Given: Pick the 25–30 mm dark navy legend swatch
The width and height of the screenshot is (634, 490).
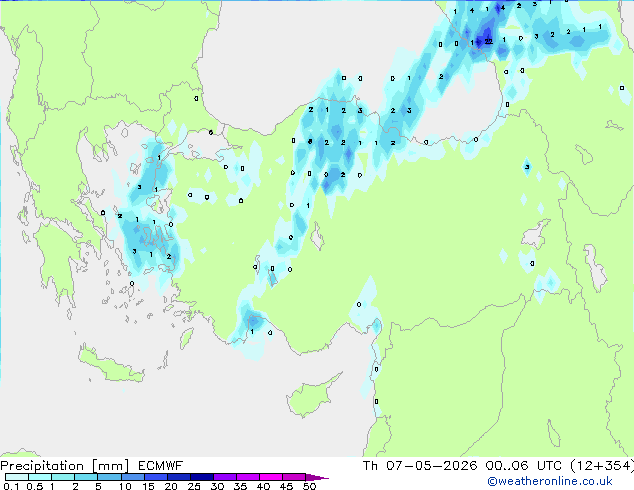Looking at the screenshot, I should pos(202,477).
